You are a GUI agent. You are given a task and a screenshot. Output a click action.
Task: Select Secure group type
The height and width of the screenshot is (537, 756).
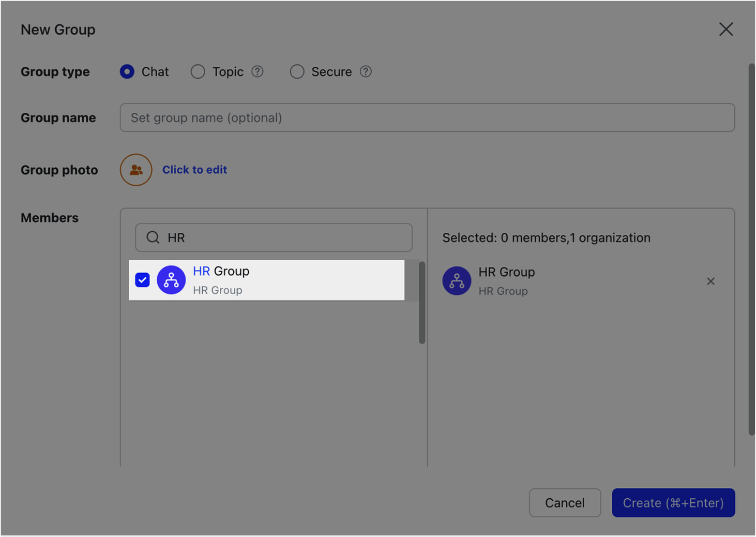tap(297, 71)
